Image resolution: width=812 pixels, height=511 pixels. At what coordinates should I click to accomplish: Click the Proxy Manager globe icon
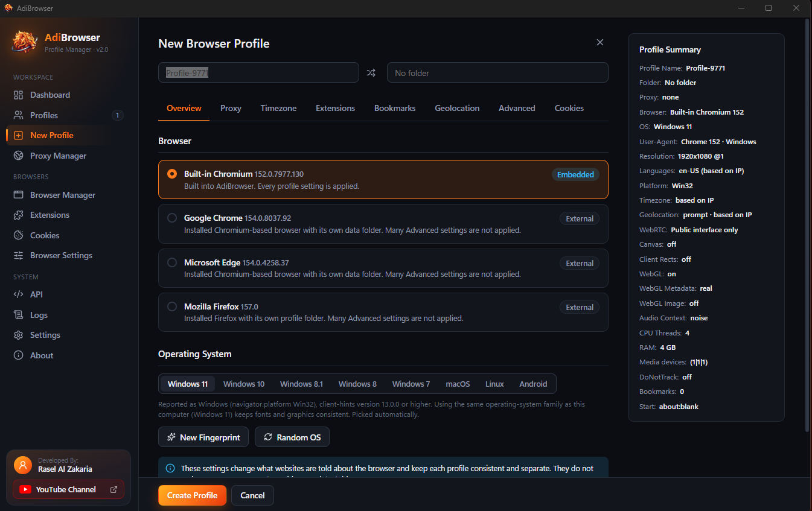pyautogui.click(x=19, y=156)
